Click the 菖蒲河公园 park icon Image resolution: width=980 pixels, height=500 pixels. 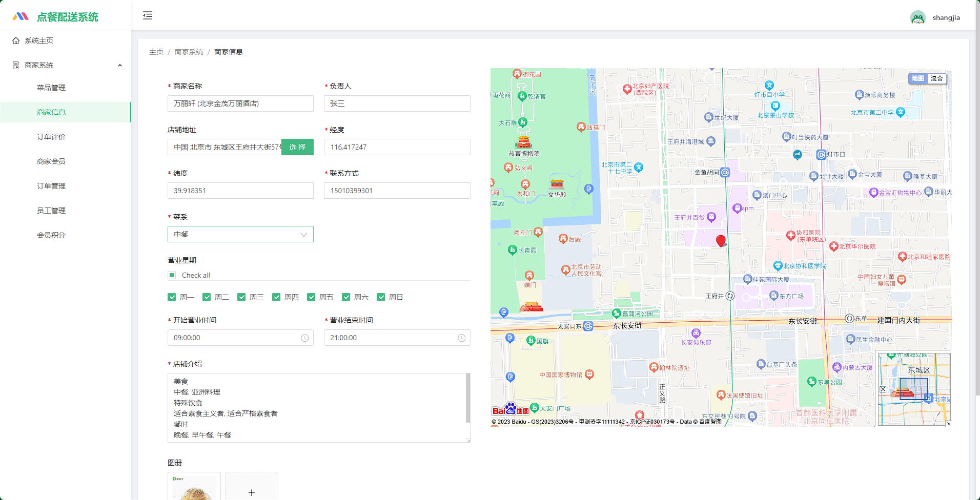pyautogui.click(x=617, y=314)
